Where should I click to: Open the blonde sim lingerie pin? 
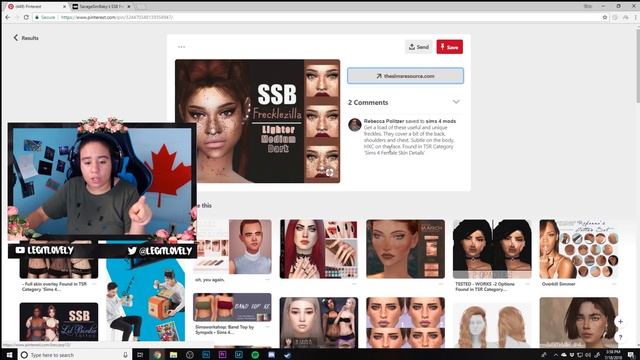point(319,322)
